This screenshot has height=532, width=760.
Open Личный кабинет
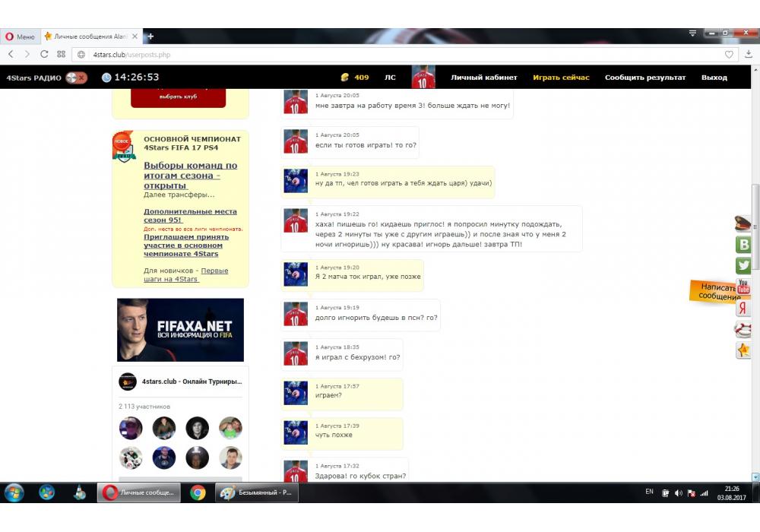coord(483,78)
